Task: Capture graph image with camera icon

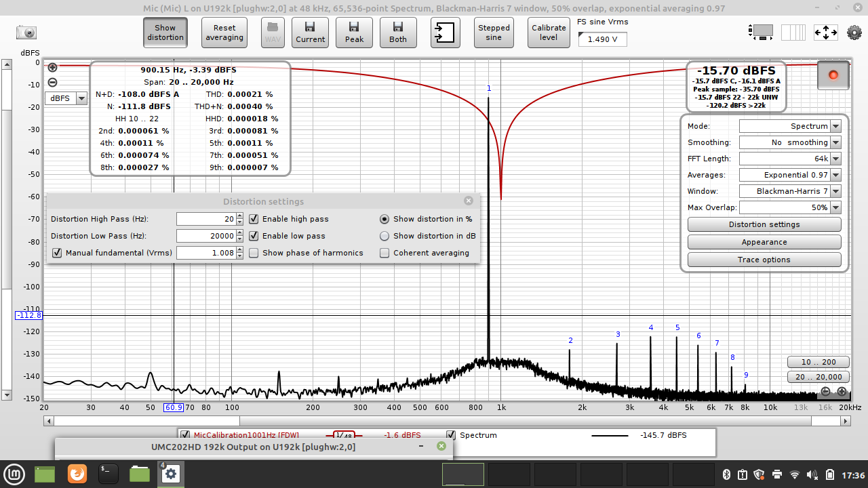Action: (26, 33)
